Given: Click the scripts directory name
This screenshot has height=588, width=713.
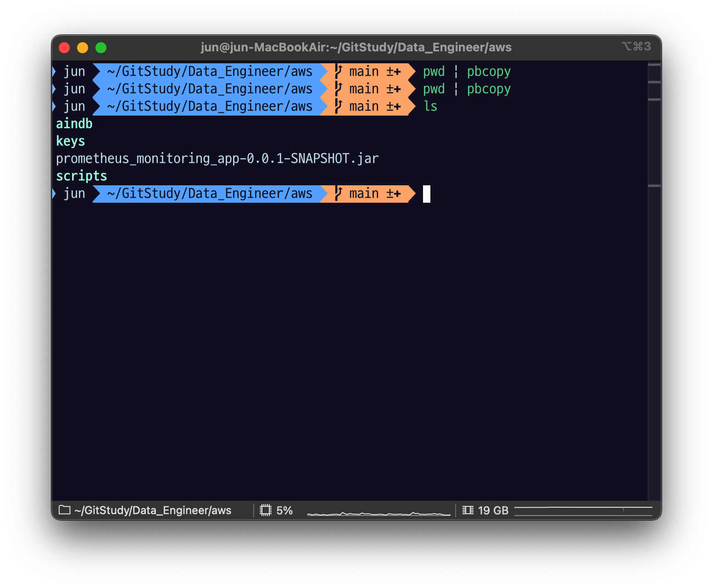Looking at the screenshot, I should (x=82, y=176).
